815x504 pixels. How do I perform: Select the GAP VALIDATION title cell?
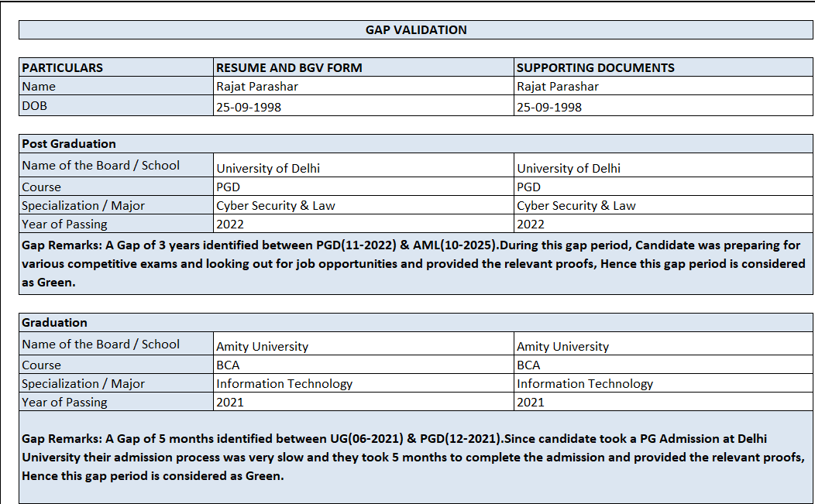coord(416,29)
